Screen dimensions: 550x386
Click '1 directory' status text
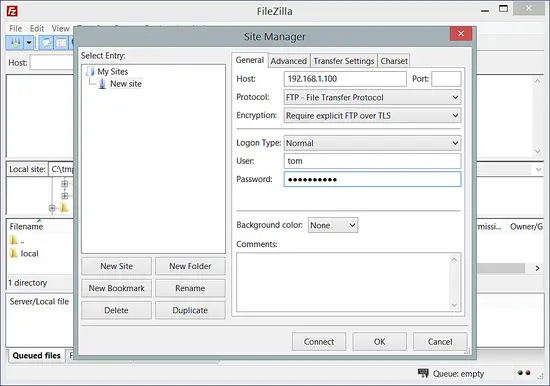pos(28,283)
